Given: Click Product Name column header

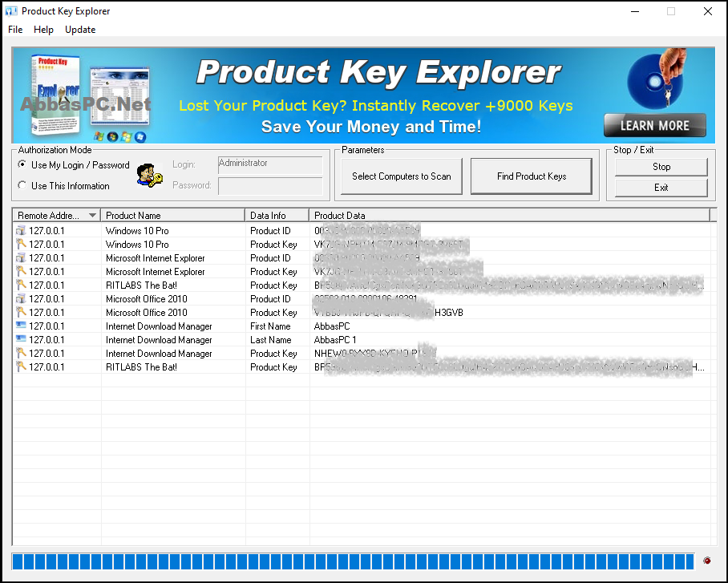Looking at the screenshot, I should pyautogui.click(x=172, y=216).
